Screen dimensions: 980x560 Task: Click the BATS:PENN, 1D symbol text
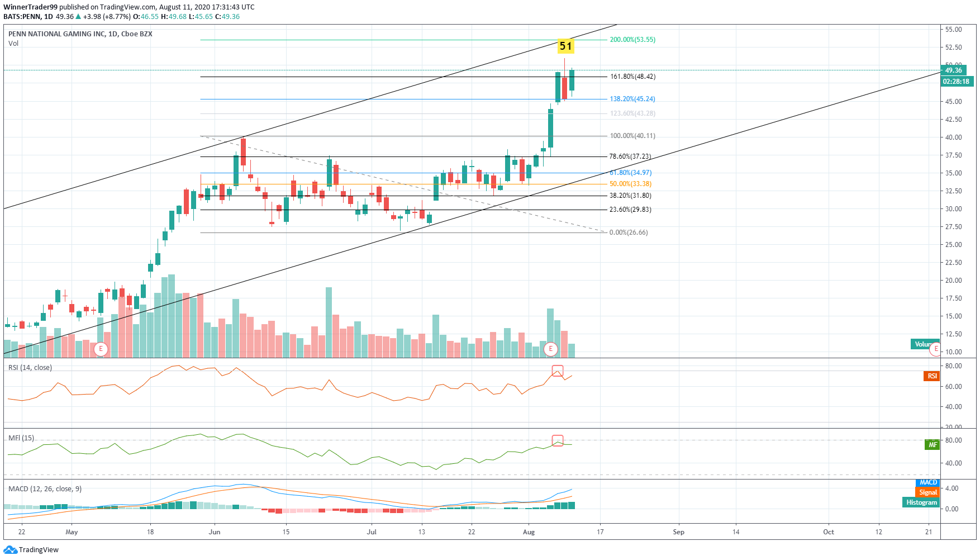pos(28,17)
